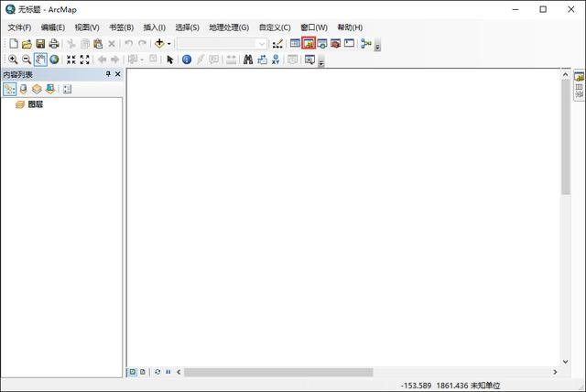Open the Measure ruler tool
This screenshot has width=586, height=392.
click(232, 60)
